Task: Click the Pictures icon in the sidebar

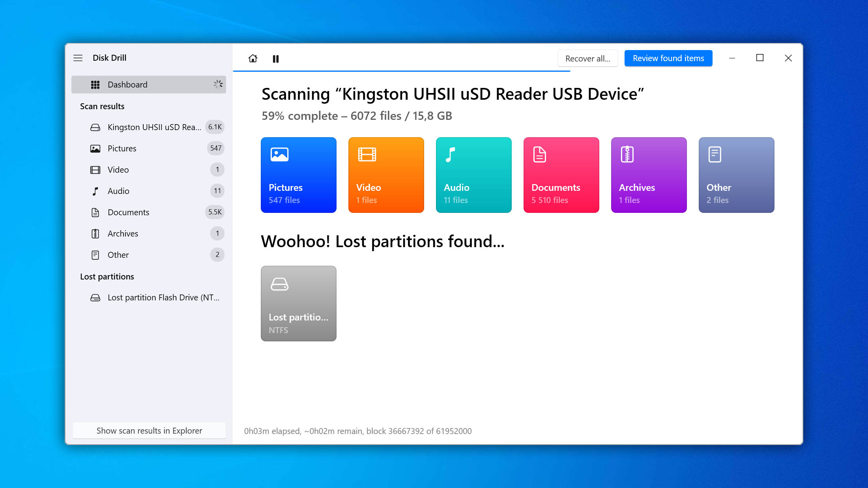Action: [95, 149]
